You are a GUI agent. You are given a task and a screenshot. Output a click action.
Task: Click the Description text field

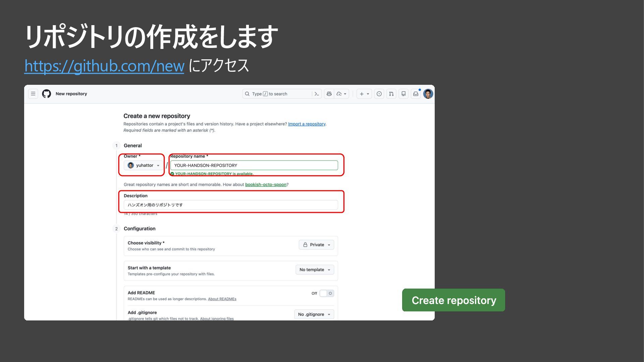click(x=231, y=205)
